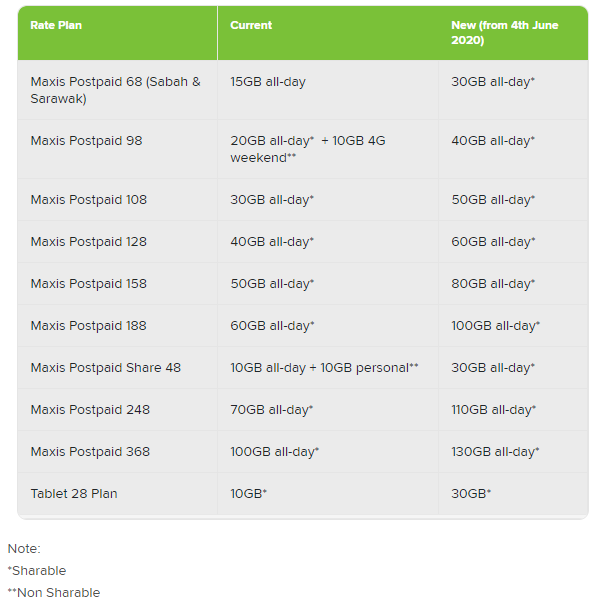Click the Current column header
Viewport: 606px width, 607px height.
point(251,25)
